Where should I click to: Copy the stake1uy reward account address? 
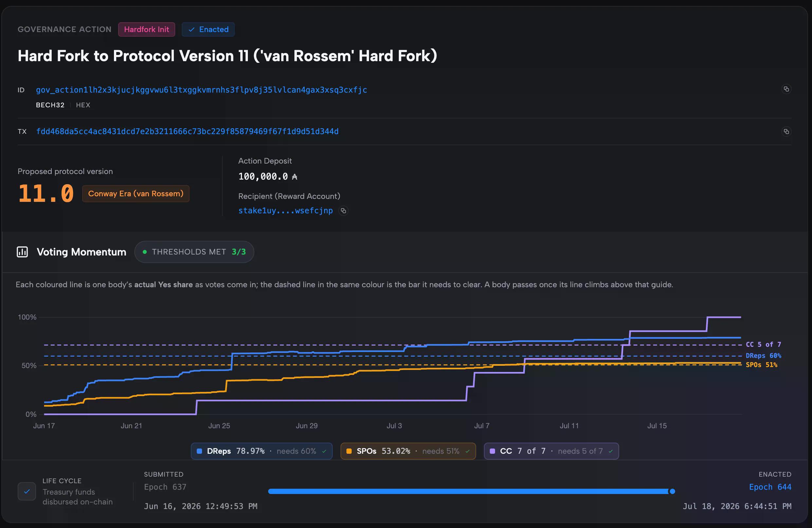click(343, 211)
